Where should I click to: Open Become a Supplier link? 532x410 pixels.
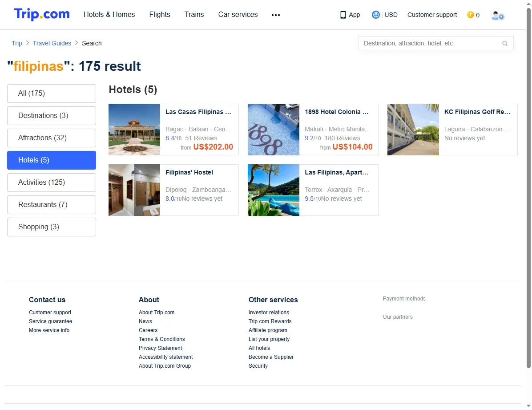point(271,357)
